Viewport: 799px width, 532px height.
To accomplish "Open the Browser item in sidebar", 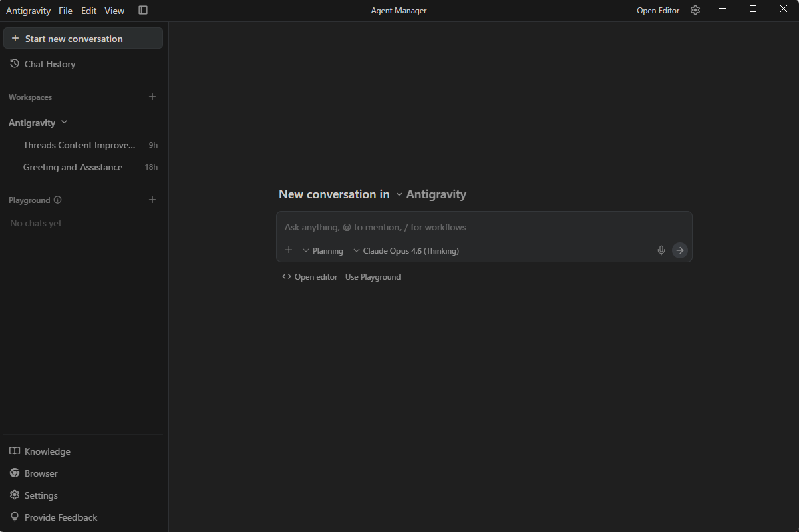I will (x=41, y=473).
